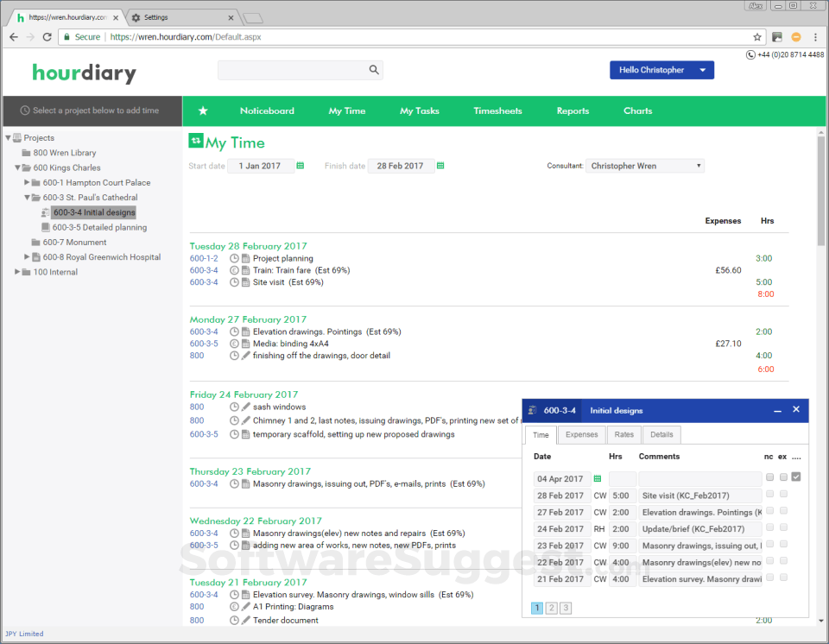829x644 pixels.
Task: Tick the nc checkbox for 23 Feb 2017
Action: pos(769,544)
